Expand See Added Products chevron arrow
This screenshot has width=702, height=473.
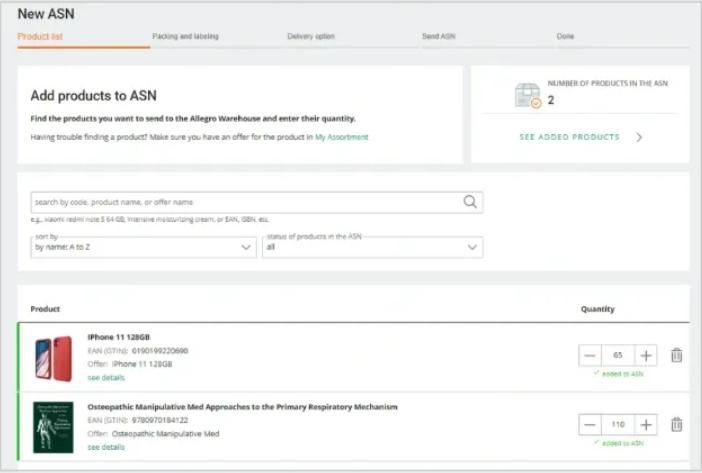click(x=639, y=137)
